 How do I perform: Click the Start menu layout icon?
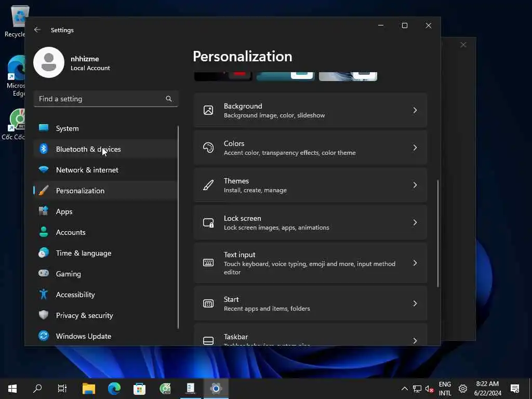coord(208,303)
